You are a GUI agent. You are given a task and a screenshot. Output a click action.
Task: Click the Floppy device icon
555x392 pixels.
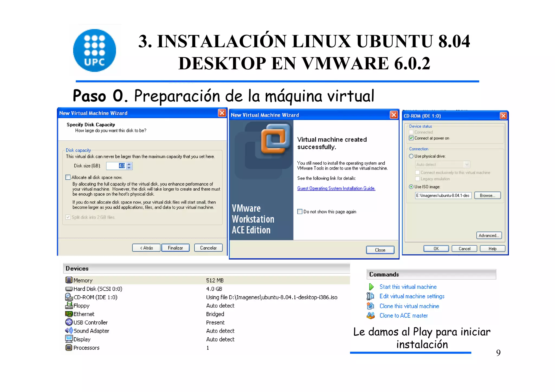[69, 305]
